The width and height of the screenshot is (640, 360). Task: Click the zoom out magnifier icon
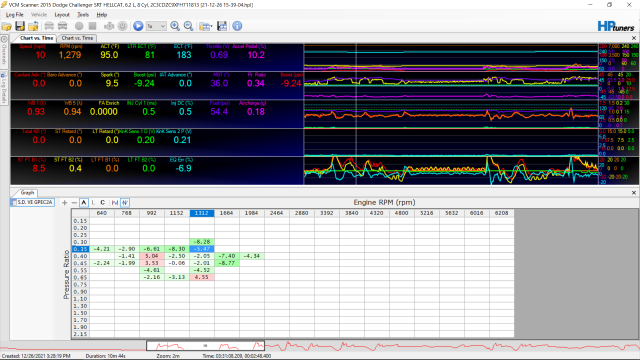tap(188, 26)
